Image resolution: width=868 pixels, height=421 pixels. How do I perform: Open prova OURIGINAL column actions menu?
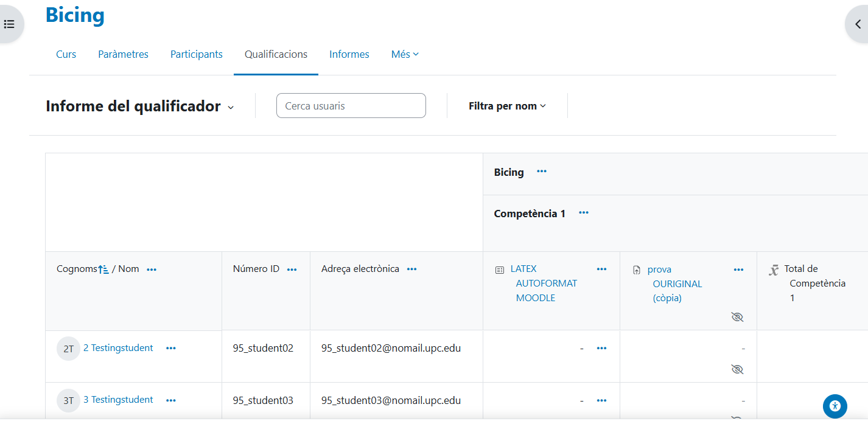(x=738, y=270)
